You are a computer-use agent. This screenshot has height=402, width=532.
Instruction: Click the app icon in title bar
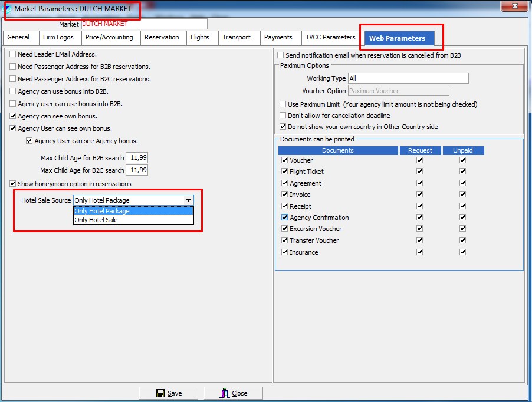(8, 9)
